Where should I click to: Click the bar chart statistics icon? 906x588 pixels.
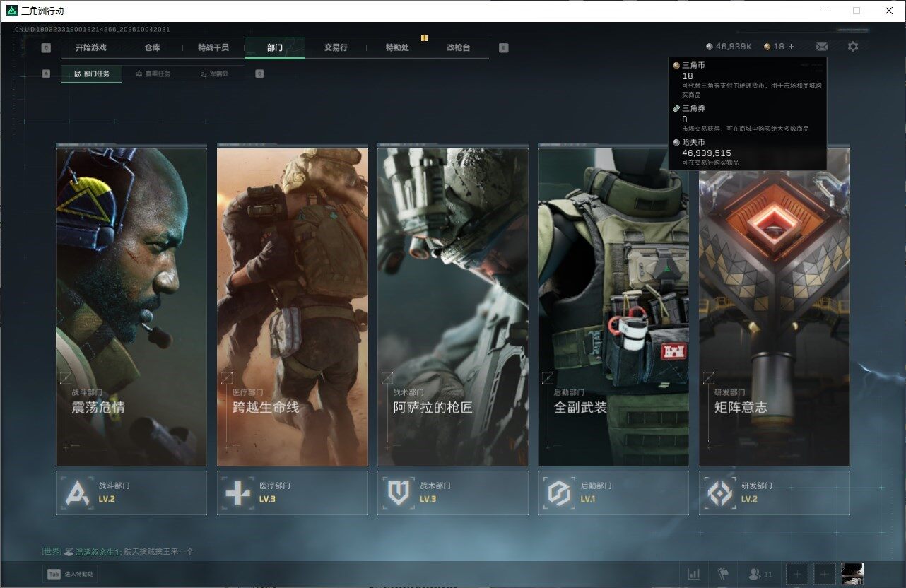coord(694,574)
